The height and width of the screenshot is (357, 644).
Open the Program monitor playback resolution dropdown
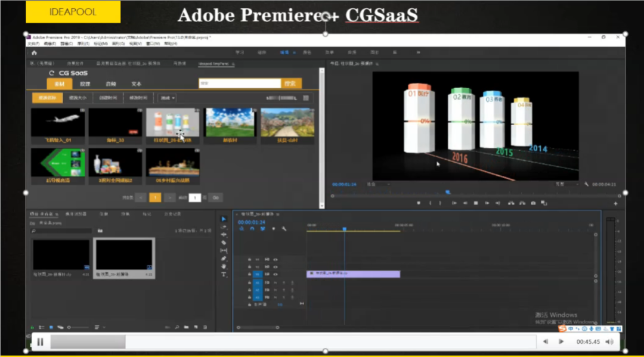point(566,184)
